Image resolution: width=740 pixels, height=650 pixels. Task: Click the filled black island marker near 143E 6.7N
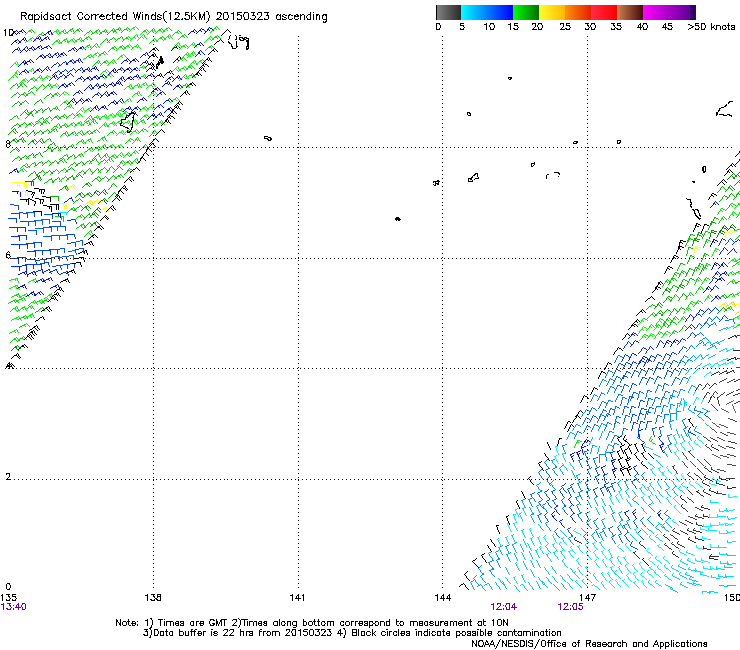pos(398,219)
